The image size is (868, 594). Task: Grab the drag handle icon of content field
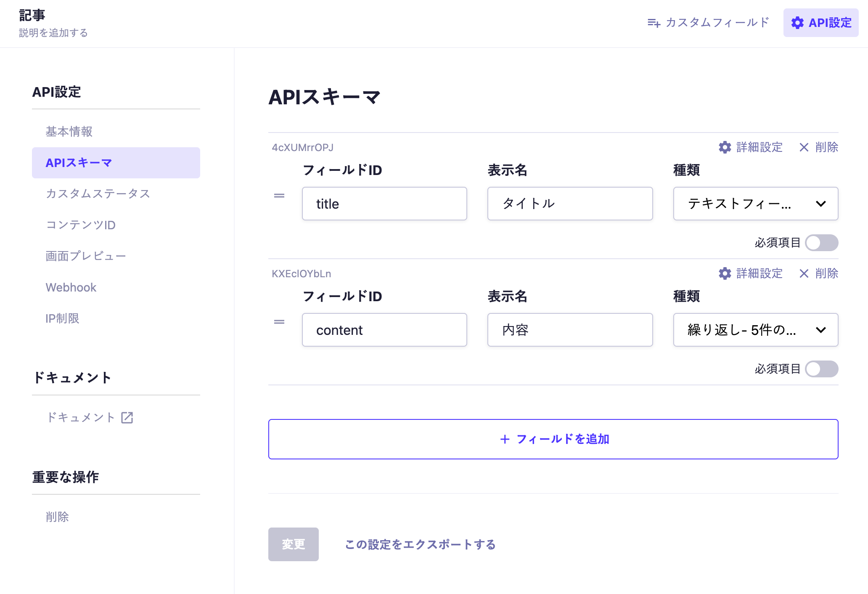tap(279, 322)
